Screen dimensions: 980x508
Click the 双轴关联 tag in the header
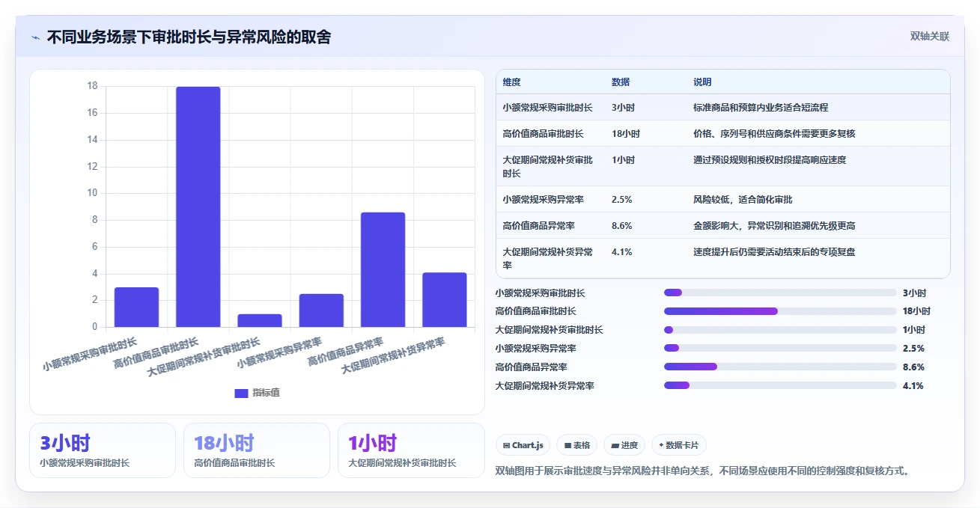coord(930,37)
